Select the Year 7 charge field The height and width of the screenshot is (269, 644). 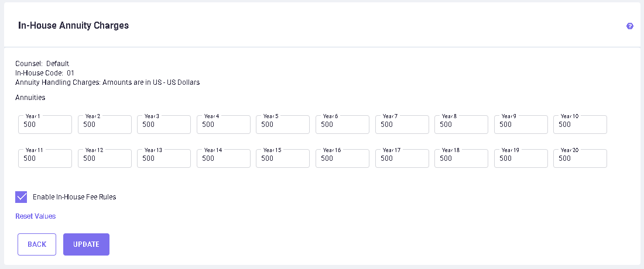click(x=402, y=125)
